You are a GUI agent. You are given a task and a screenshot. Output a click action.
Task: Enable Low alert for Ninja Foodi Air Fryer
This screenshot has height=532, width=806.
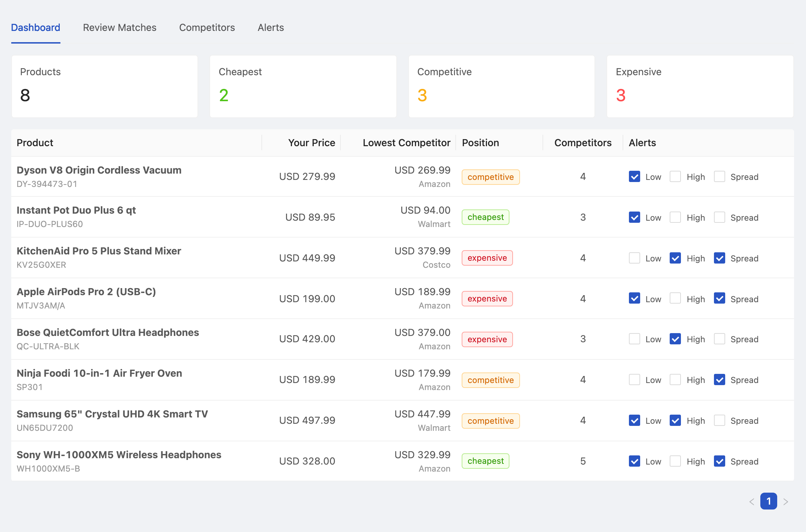click(634, 379)
